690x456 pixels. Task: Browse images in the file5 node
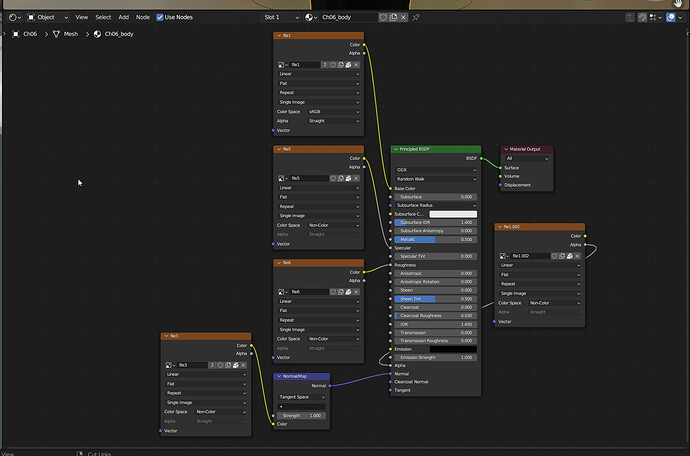(x=283, y=178)
